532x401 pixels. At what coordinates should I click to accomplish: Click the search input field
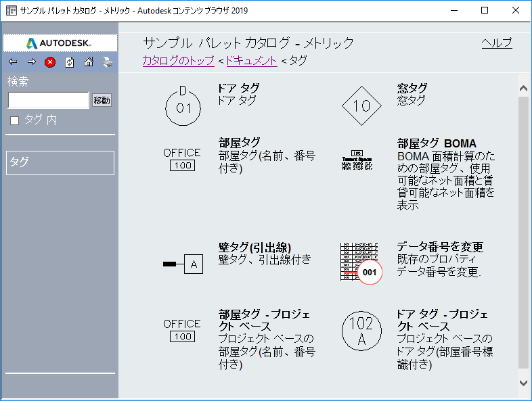[49, 100]
